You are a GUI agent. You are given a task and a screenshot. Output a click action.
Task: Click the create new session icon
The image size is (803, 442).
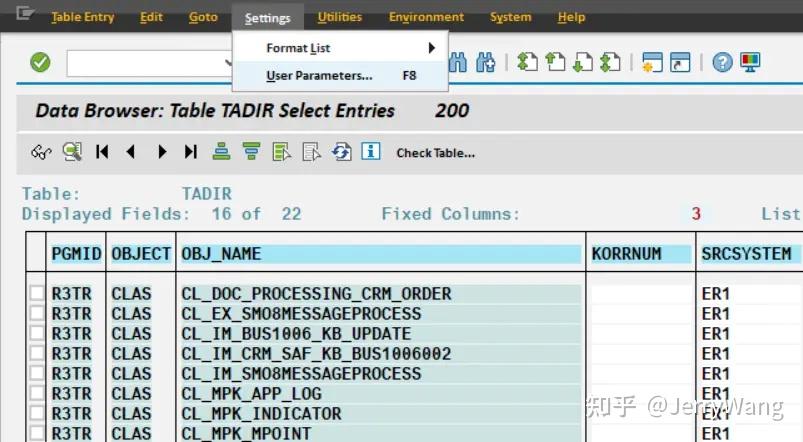pyautogui.click(x=652, y=62)
